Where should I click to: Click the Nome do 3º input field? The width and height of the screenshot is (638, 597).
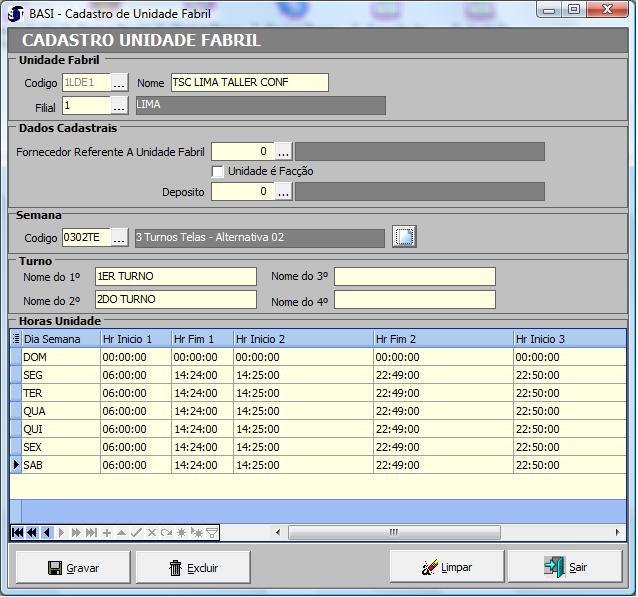pos(414,276)
